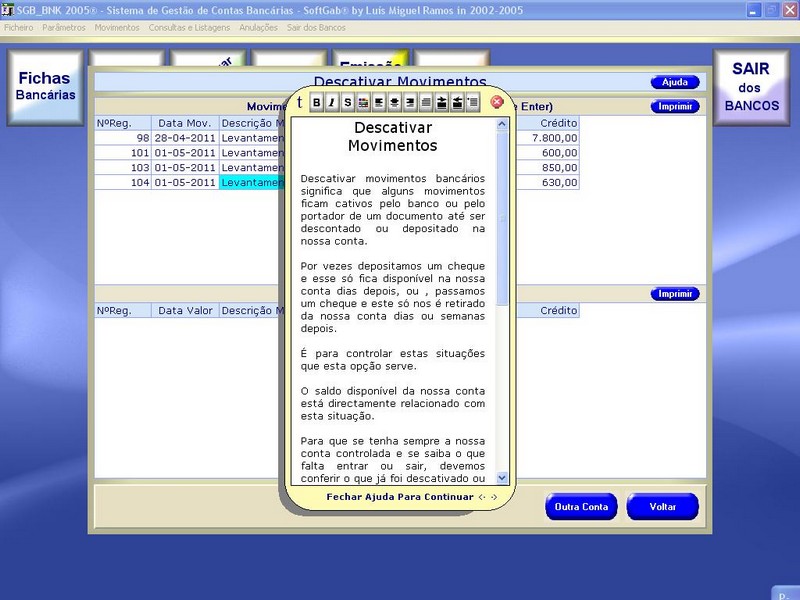Viewport: 800px width, 600px height.
Task: Close help popup with red X
Action: pos(497,102)
